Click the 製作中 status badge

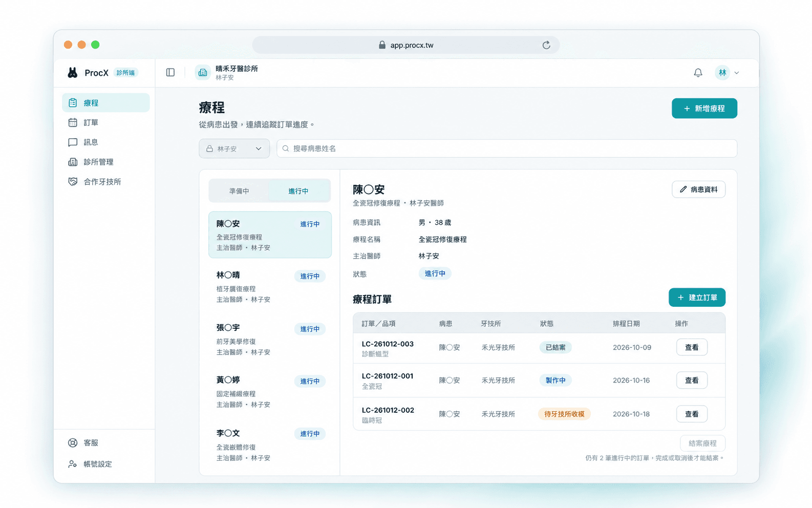[x=555, y=380]
